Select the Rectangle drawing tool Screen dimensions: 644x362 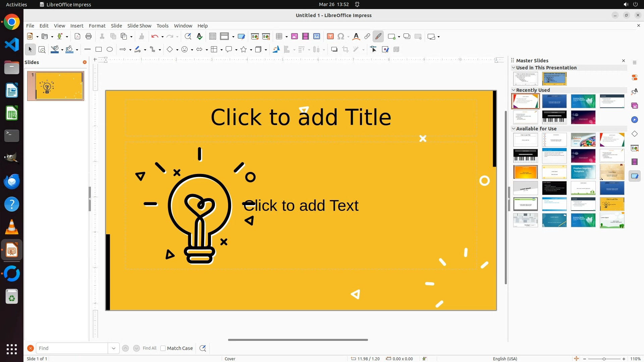[x=99, y=50]
